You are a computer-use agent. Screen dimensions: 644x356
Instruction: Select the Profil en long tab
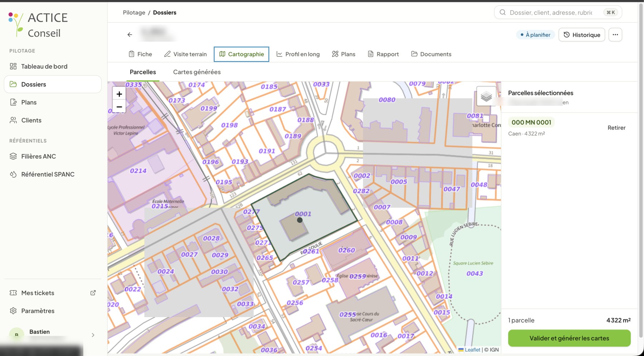tap(298, 54)
